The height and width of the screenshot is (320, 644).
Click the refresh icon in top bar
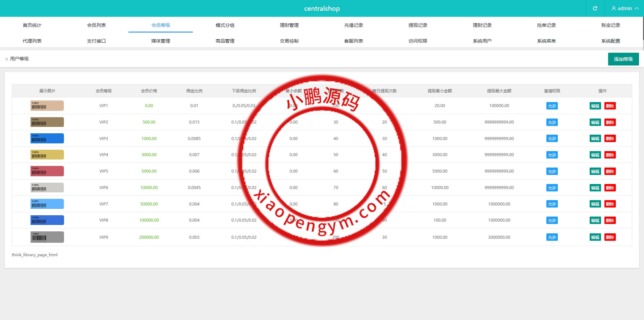pos(595,8)
